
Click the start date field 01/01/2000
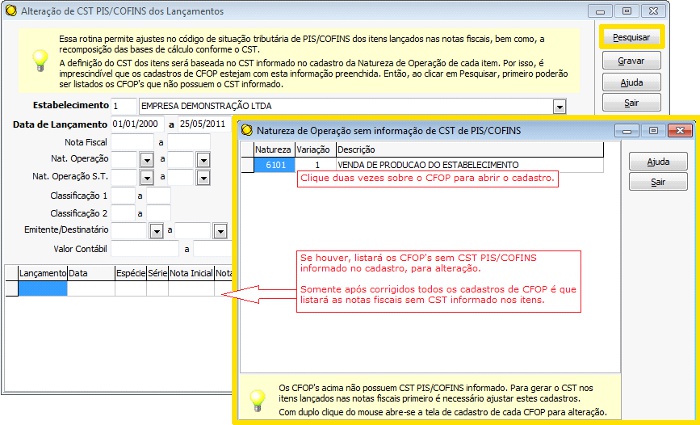click(x=138, y=124)
